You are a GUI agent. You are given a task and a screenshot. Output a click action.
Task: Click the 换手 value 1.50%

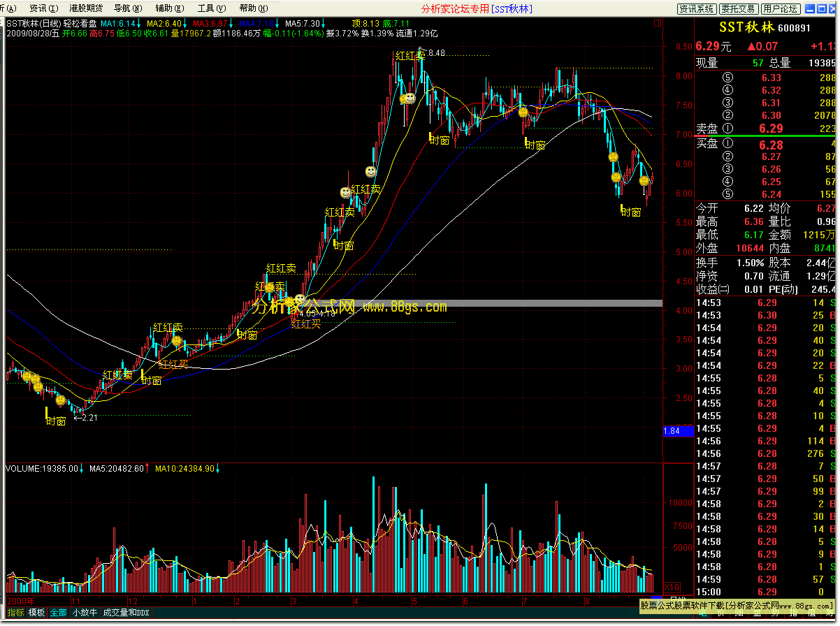[x=751, y=263]
